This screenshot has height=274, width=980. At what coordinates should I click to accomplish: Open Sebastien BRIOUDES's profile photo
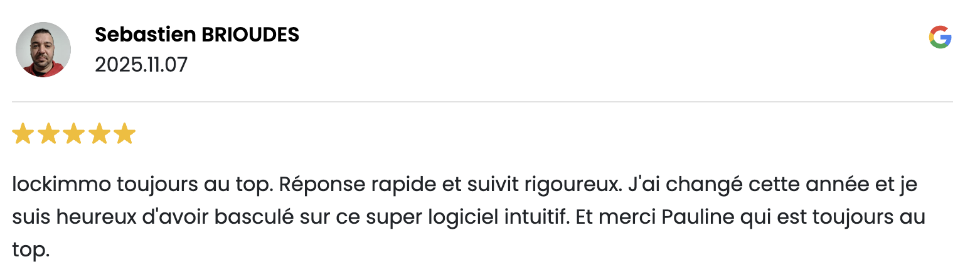point(43,50)
